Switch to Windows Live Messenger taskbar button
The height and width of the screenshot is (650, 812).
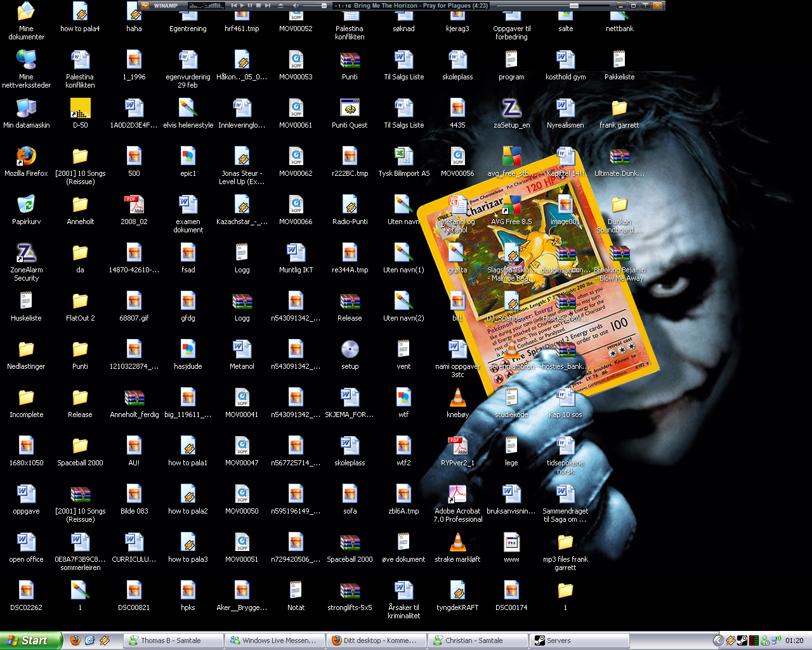(275, 640)
